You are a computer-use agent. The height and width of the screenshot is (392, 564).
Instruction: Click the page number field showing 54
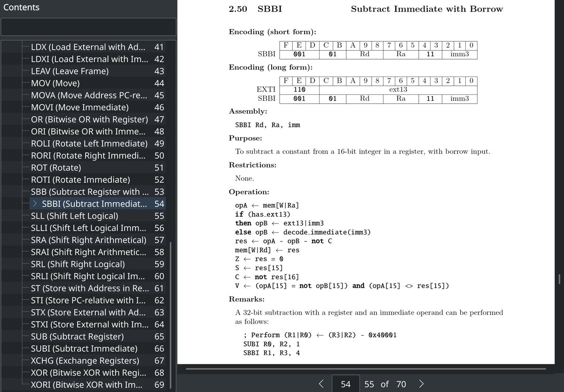click(x=345, y=384)
